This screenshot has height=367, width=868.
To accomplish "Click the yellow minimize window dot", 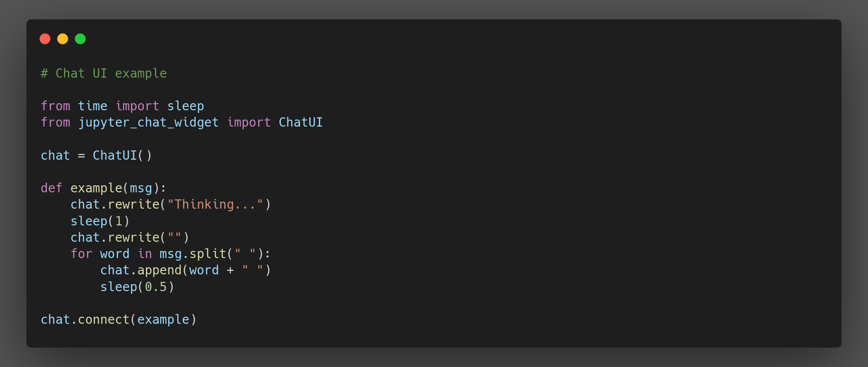I will click(63, 39).
